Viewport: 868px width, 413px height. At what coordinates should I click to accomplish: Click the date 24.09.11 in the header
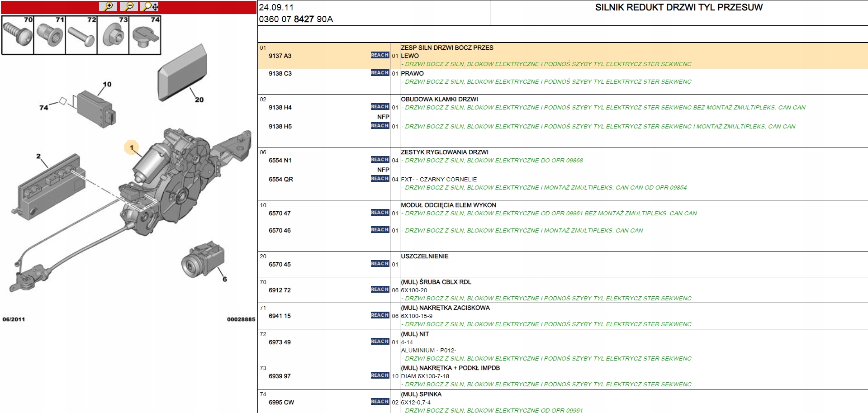(276, 7)
